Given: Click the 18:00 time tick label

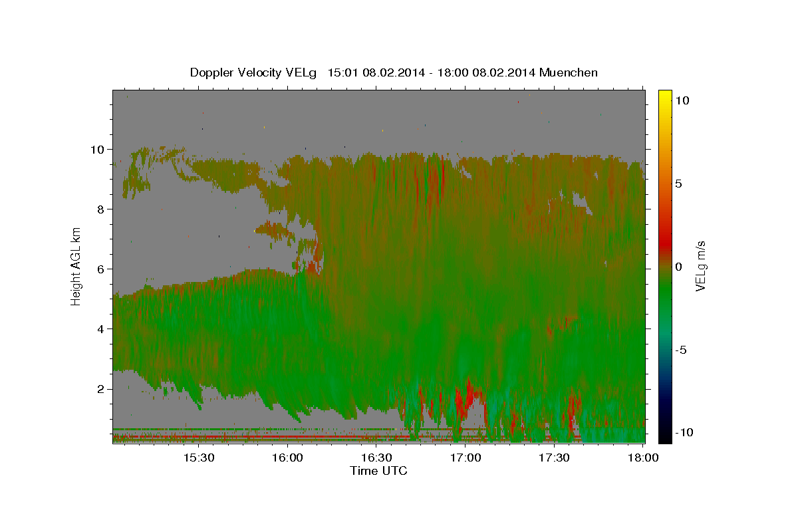Looking at the screenshot, I should click(643, 458).
